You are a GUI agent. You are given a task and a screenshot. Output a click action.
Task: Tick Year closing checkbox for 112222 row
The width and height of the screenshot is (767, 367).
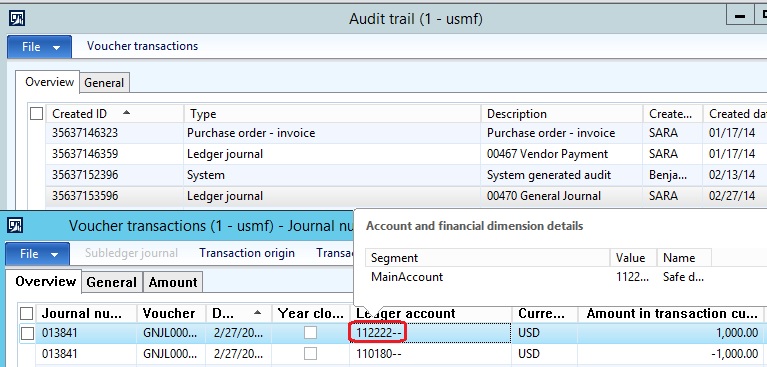310,333
